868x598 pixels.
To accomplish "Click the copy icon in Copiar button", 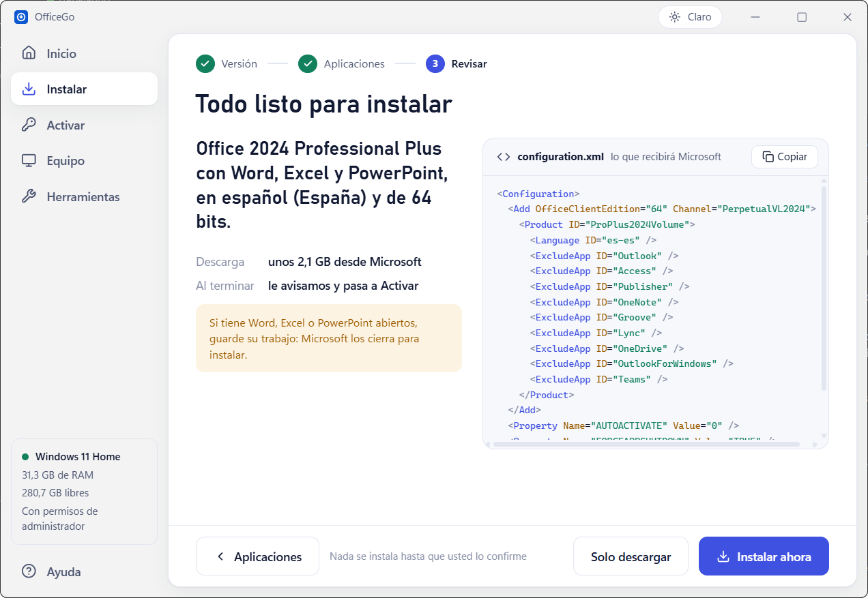I will (x=768, y=157).
